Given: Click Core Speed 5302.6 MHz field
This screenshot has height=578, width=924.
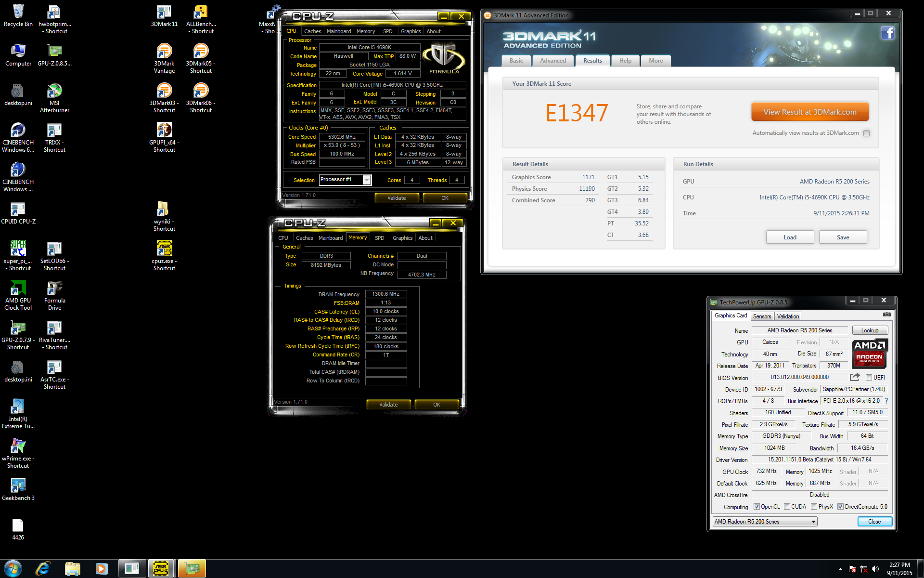Looking at the screenshot, I should (342, 137).
